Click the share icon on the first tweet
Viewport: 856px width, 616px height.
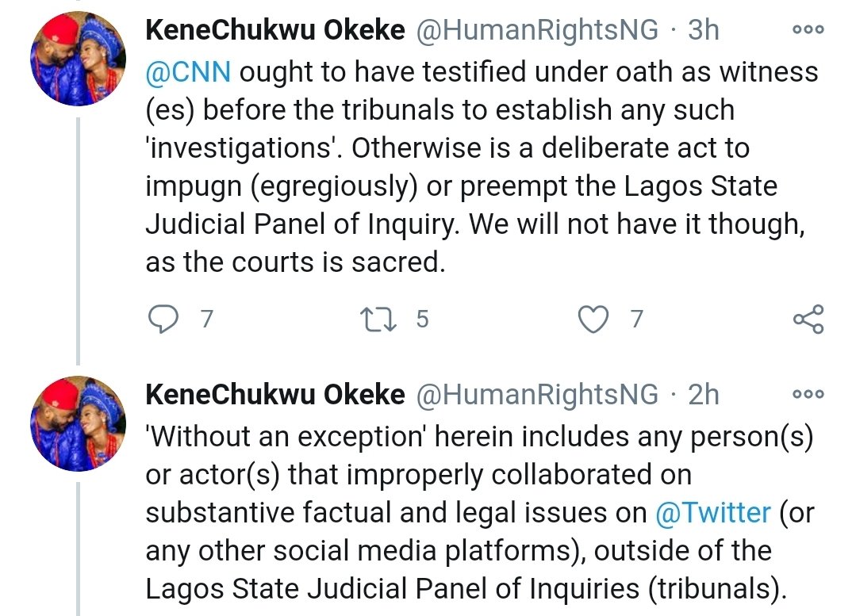[808, 319]
